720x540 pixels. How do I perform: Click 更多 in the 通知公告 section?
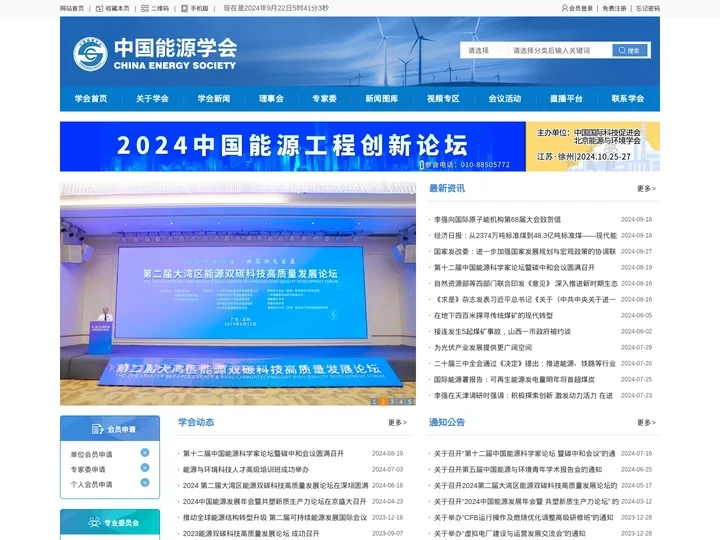(x=646, y=422)
